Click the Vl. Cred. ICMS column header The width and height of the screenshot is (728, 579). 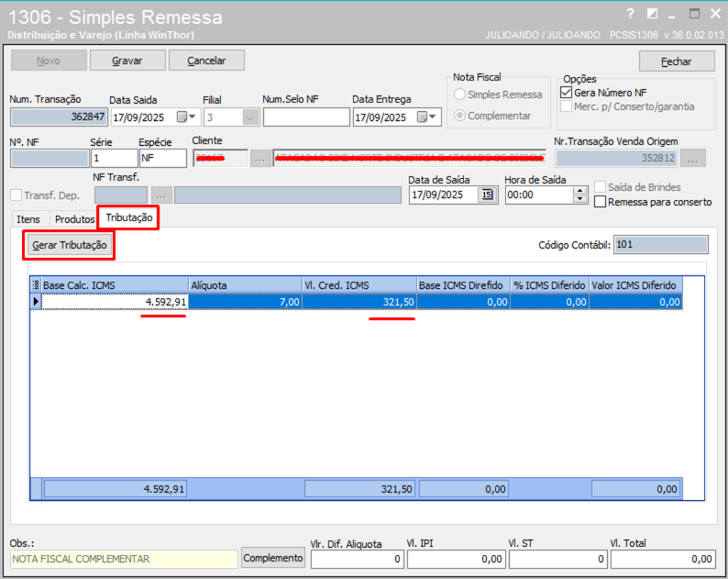pyautogui.click(x=359, y=285)
